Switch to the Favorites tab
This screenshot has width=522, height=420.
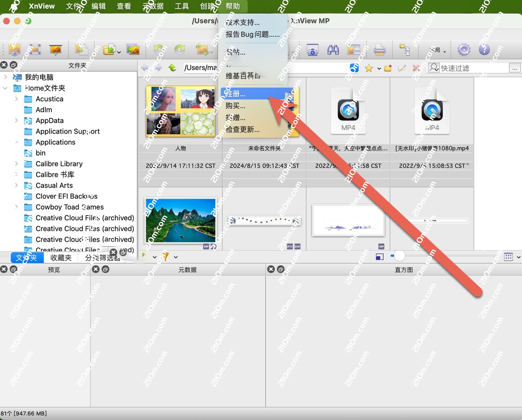pos(61,258)
